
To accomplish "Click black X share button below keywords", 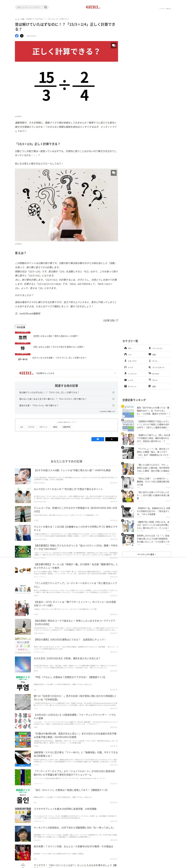I will pos(112,439).
